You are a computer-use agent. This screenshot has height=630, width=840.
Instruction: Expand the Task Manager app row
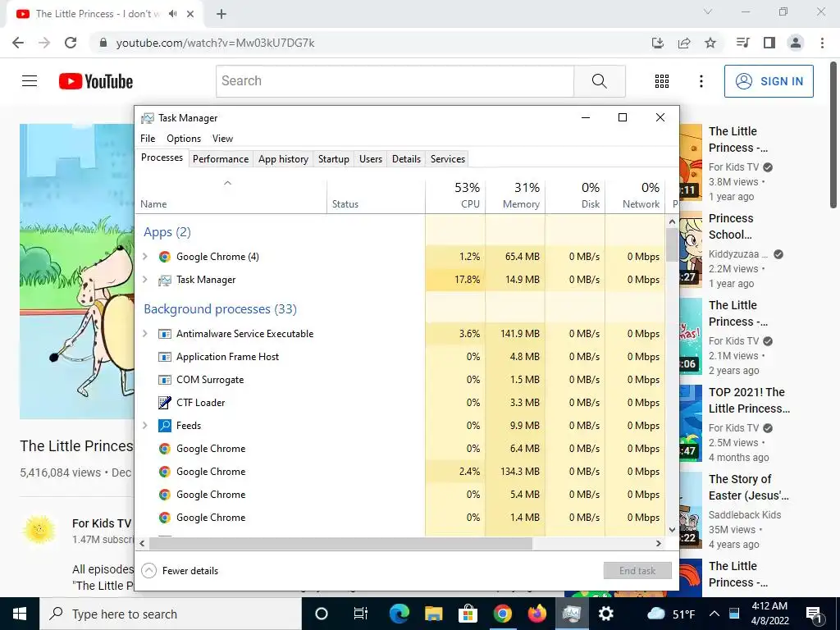pos(144,280)
